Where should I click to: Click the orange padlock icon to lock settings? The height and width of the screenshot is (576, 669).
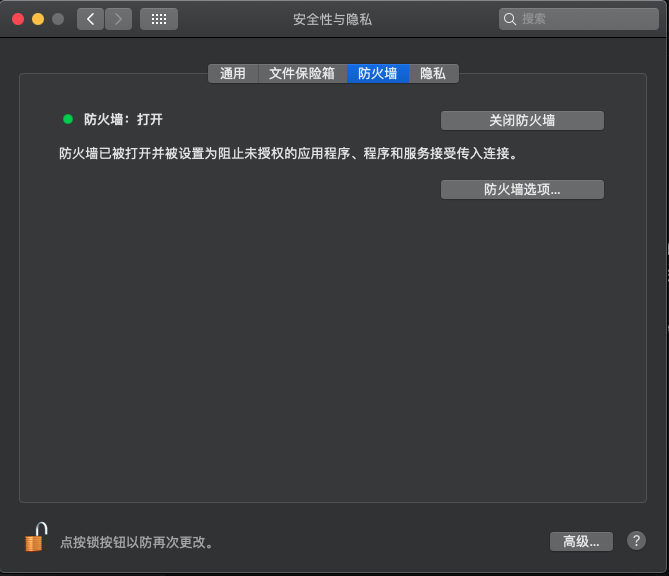(36, 538)
